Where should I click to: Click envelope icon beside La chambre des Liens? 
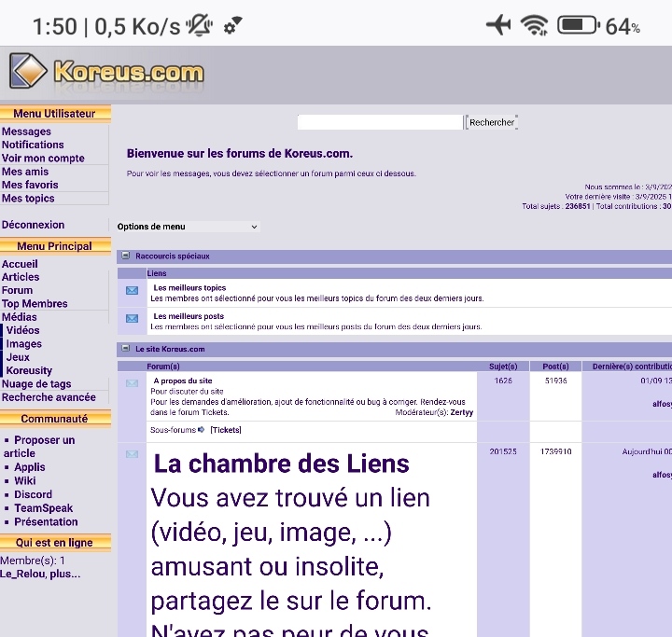[132, 454]
